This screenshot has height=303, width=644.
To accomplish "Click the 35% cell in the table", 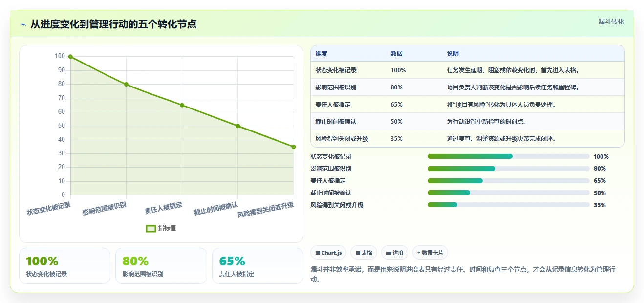I will pos(396,139).
